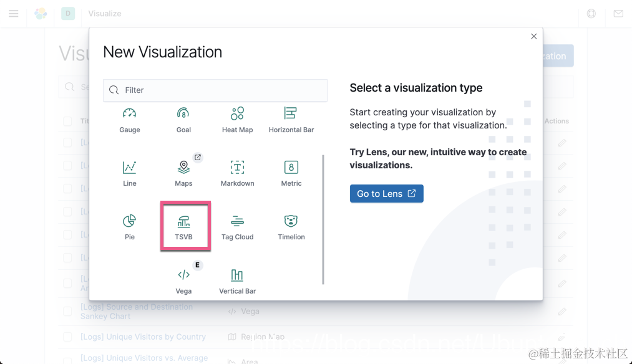Open the help menu icon
The height and width of the screenshot is (364, 632).
pyautogui.click(x=591, y=13)
